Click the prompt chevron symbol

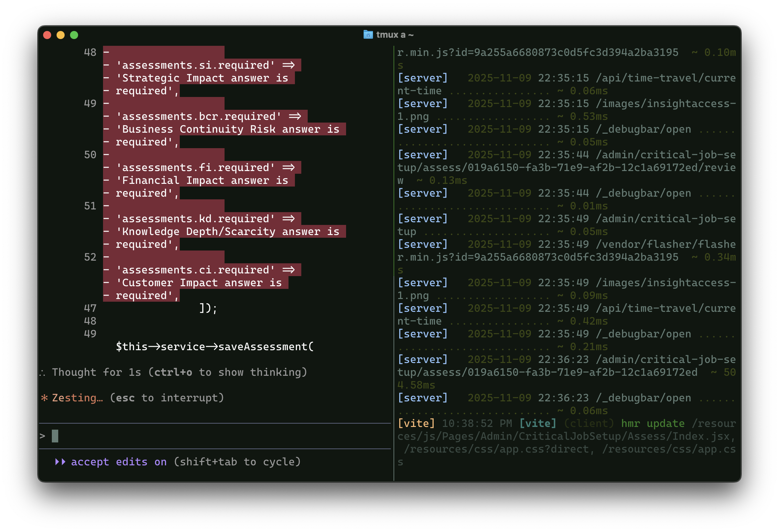42,436
